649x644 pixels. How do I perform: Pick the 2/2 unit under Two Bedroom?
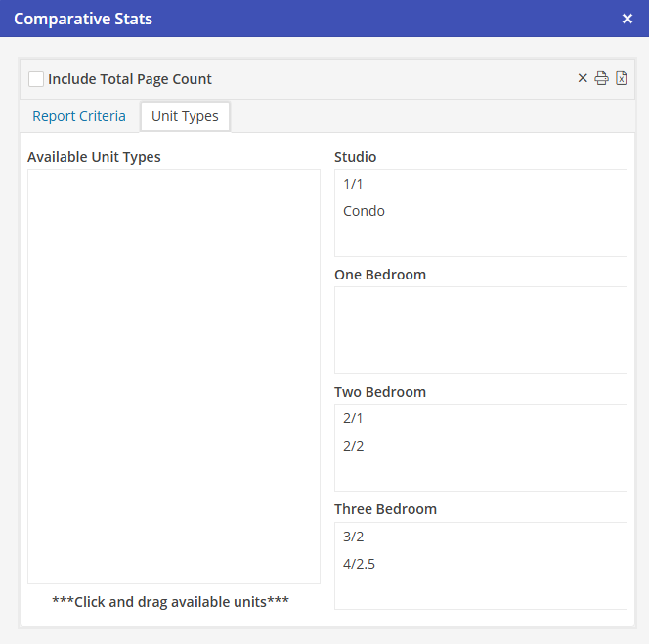353,446
